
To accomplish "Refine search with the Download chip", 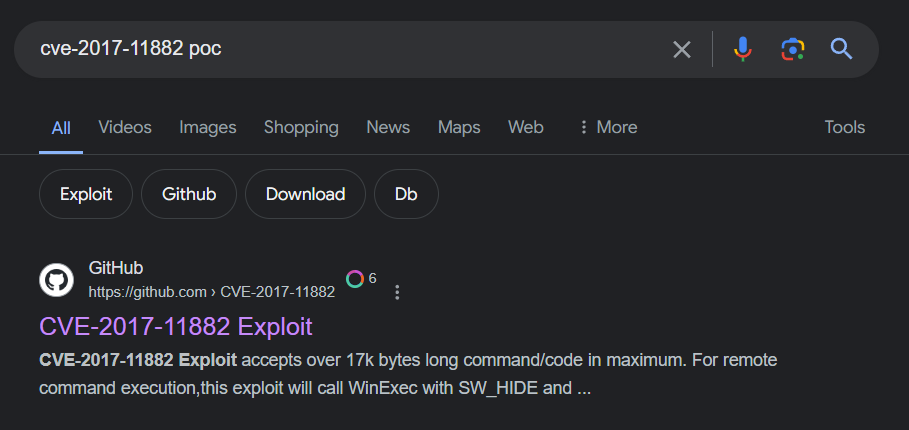I will pos(306,194).
